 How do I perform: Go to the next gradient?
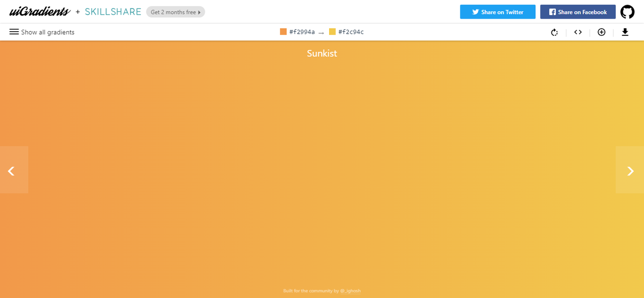point(630,170)
